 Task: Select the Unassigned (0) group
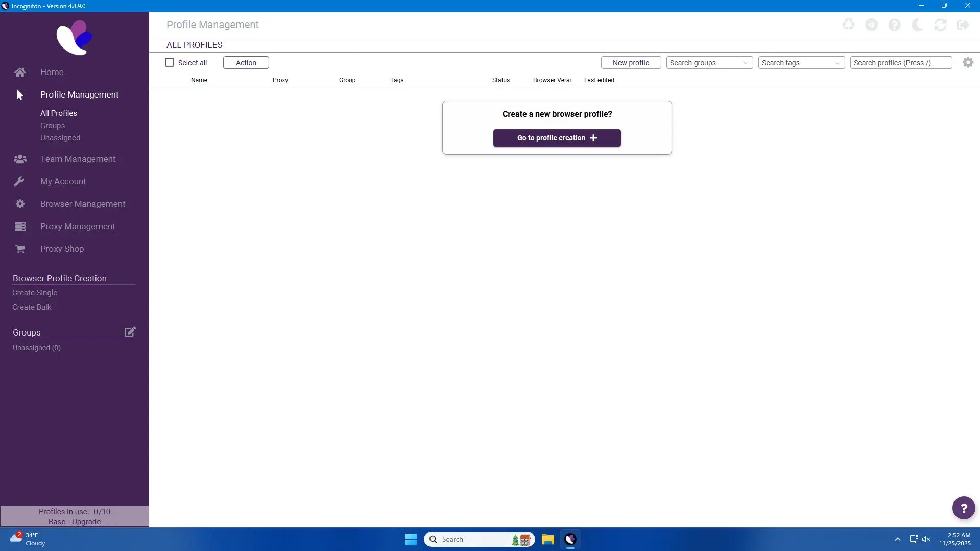37,348
